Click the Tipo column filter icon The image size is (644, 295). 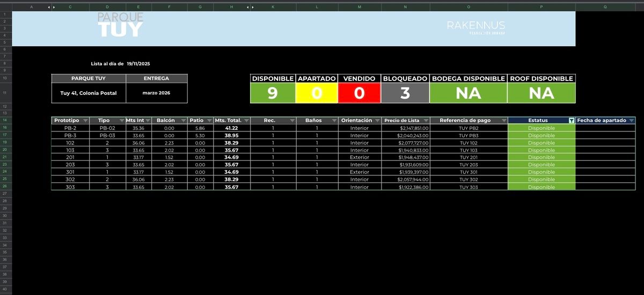(x=121, y=121)
